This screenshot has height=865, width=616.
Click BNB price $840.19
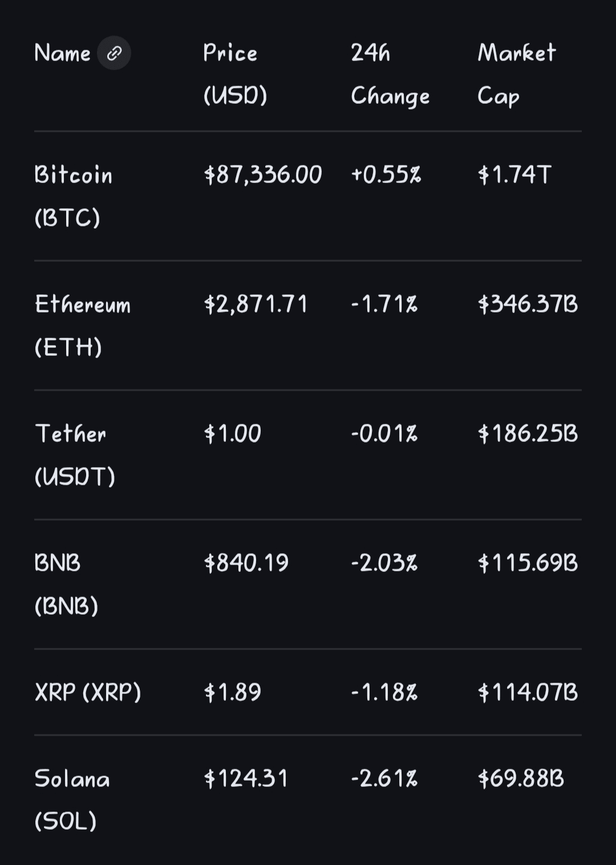(x=246, y=563)
